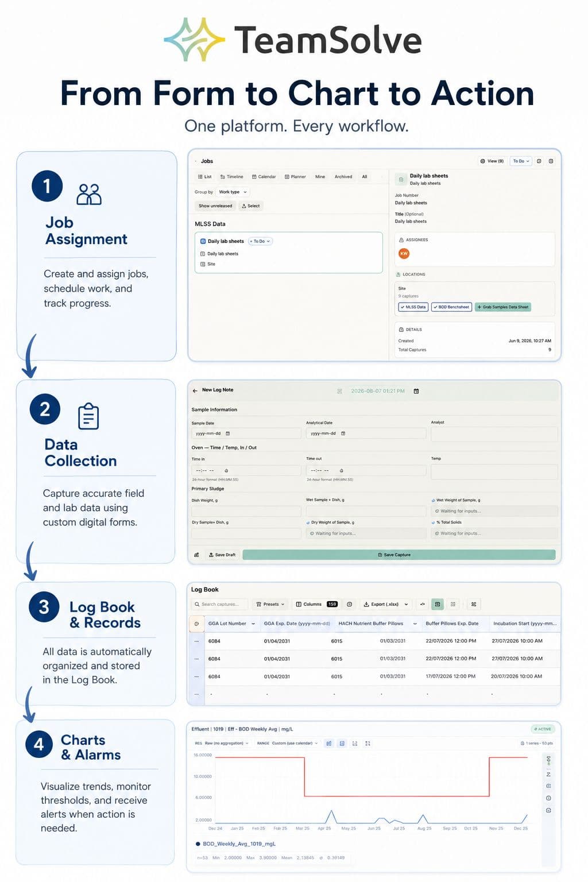Toggle Show unreleased jobs
The width and height of the screenshot is (588, 882).
pos(215,206)
